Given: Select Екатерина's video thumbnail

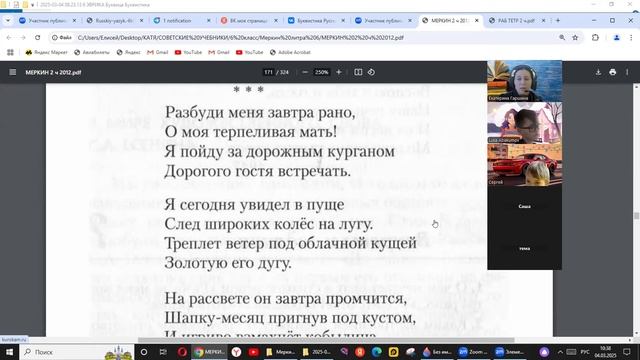Looking at the screenshot, I should click(x=524, y=81).
